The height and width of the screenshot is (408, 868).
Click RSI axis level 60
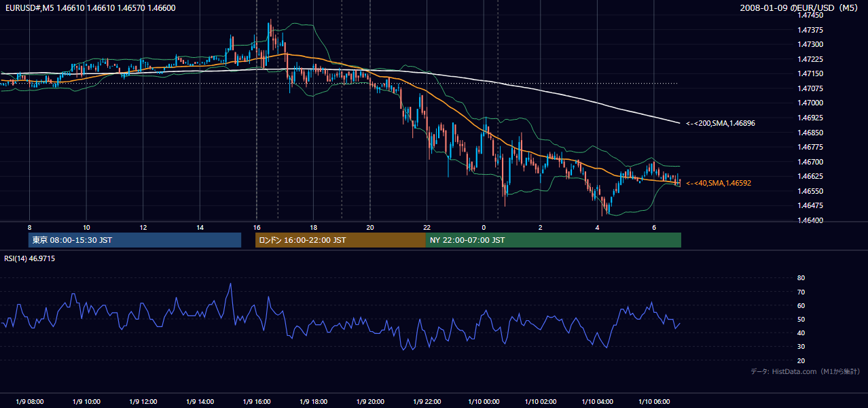801,305
